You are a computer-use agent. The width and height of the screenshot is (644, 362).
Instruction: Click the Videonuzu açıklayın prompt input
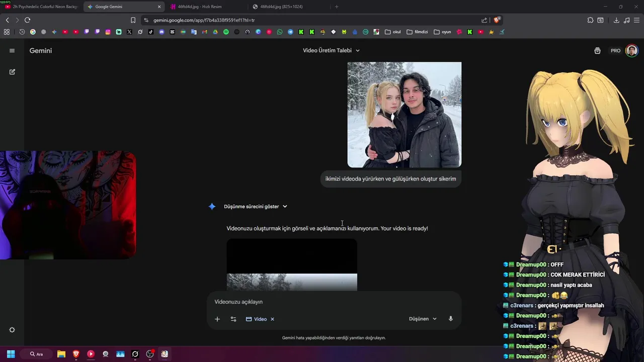[x=334, y=302]
